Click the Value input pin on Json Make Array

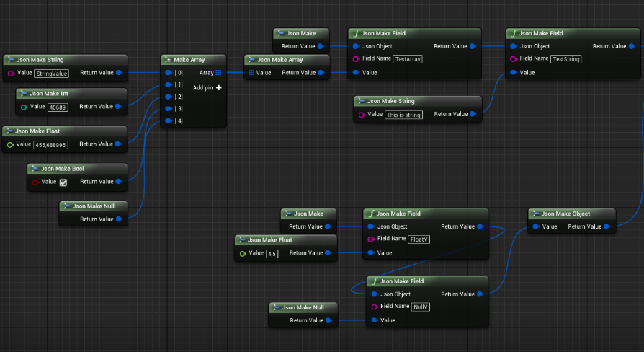[252, 73]
